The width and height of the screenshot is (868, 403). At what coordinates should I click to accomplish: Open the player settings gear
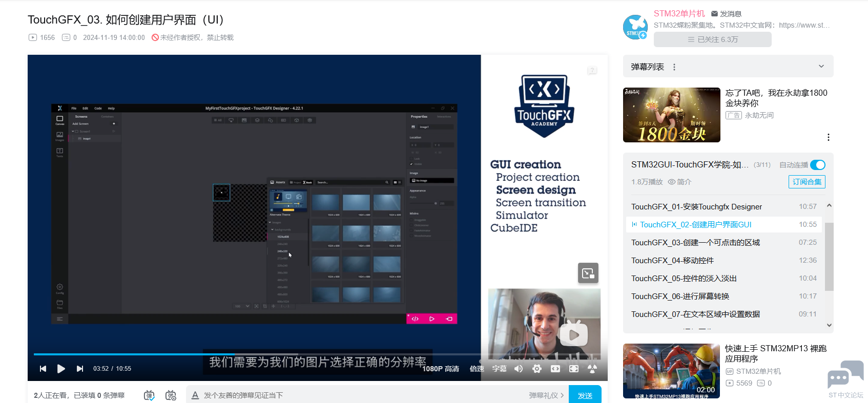tap(537, 369)
